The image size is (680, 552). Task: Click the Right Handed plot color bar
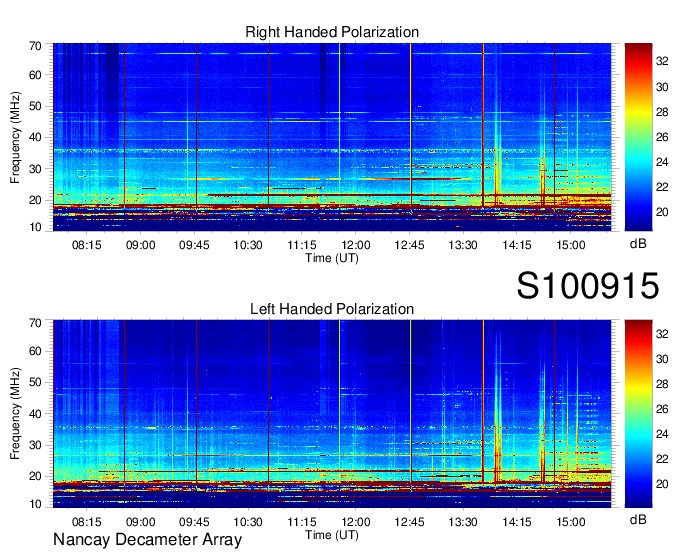(638, 137)
